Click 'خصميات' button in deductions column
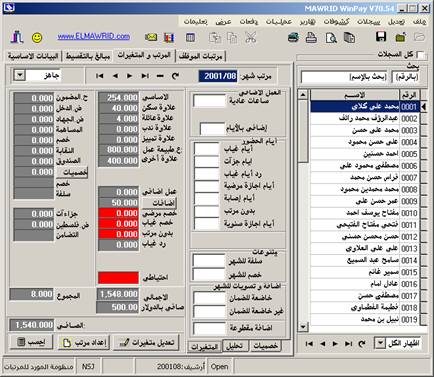Image resolution: width=434 pixels, height=377 pixels. point(72,172)
